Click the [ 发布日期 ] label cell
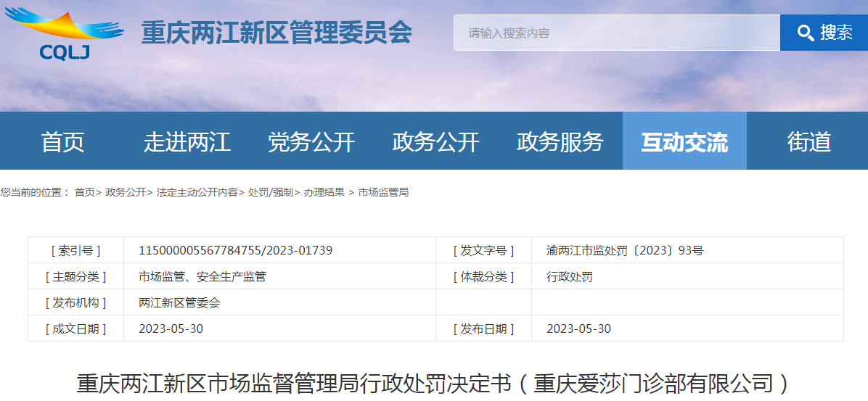Viewport: 868px width, 401px height. 484,328
